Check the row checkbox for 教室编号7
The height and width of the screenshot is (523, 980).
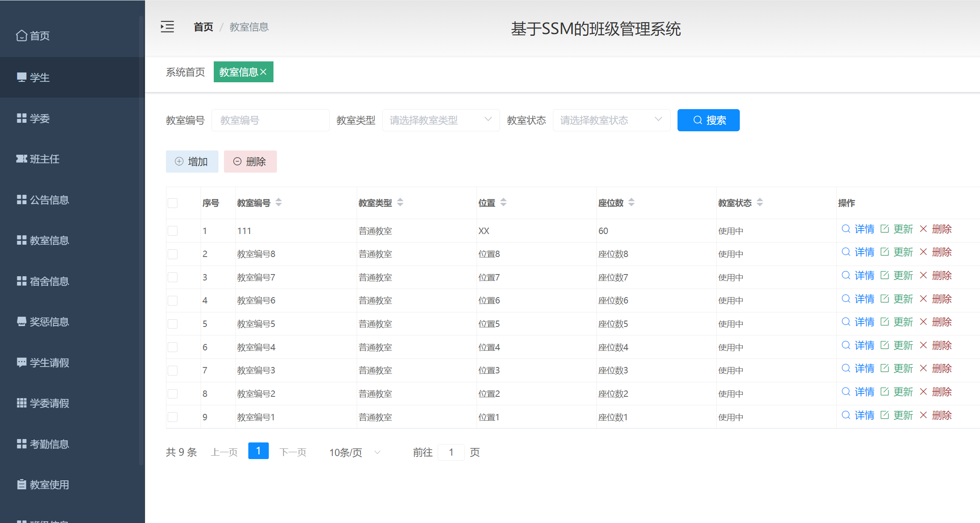pyautogui.click(x=172, y=277)
